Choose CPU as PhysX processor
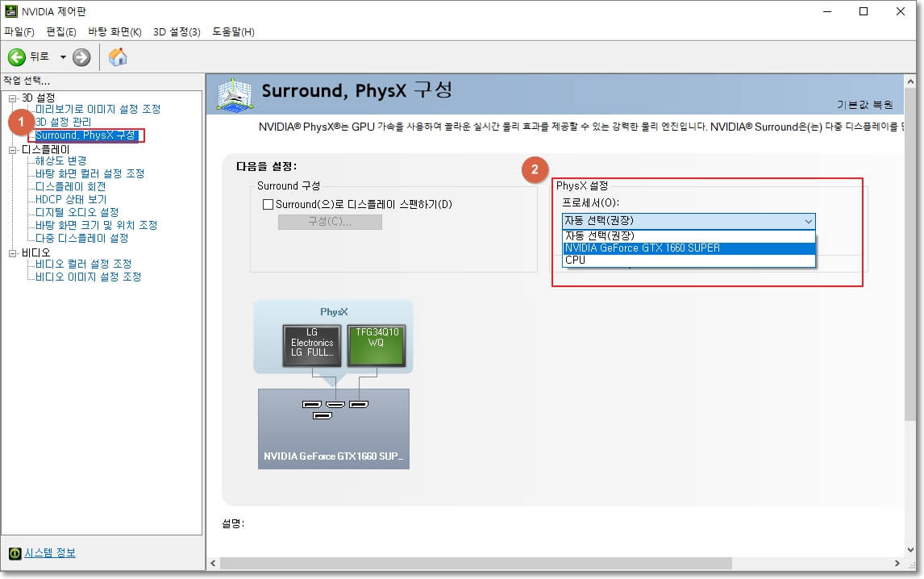The image size is (924, 579). (x=689, y=260)
